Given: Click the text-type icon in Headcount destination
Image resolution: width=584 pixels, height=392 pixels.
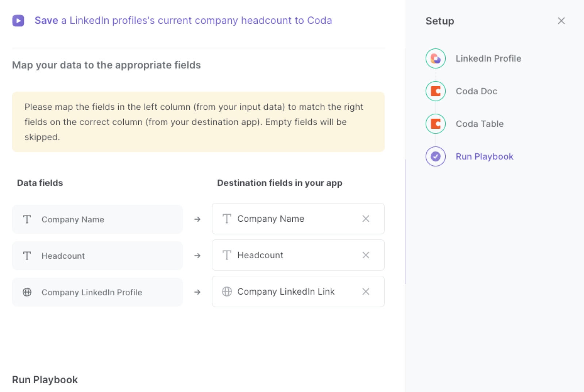Looking at the screenshot, I should (x=227, y=255).
